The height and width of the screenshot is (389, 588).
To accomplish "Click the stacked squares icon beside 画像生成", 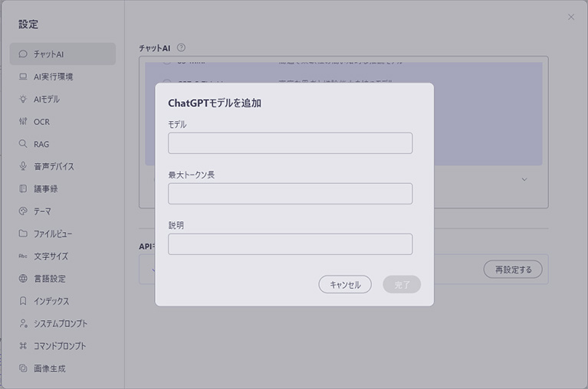I will [x=23, y=368].
